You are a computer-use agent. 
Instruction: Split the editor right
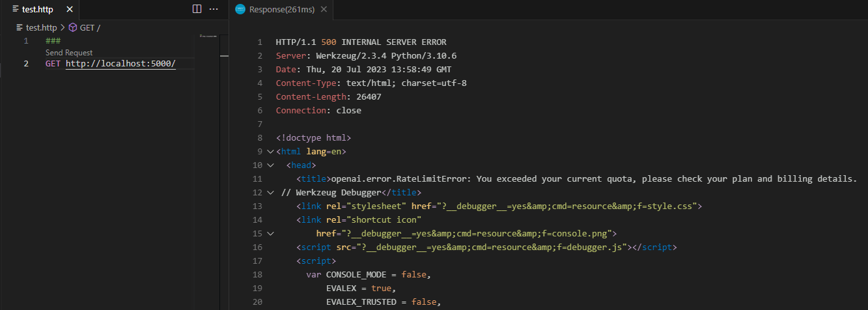point(197,9)
